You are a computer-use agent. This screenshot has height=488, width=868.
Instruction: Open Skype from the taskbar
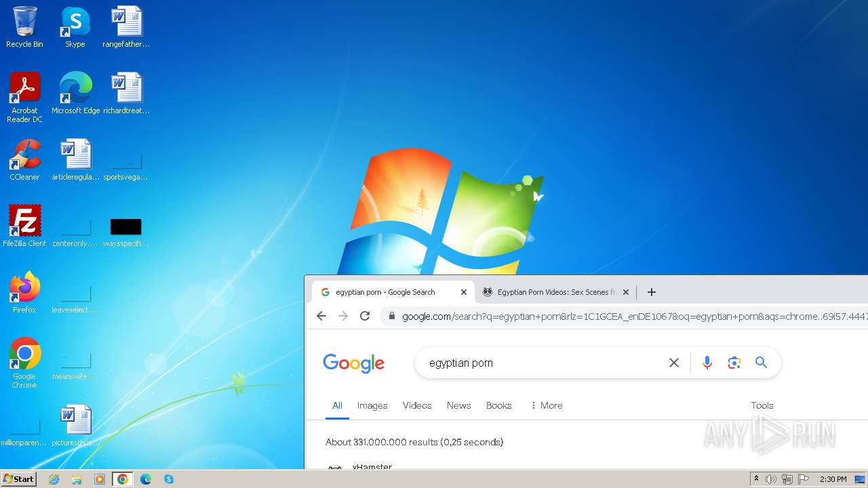click(x=169, y=479)
